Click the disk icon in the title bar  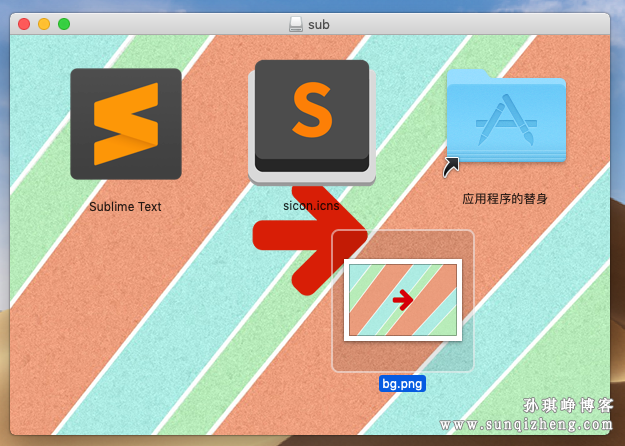pyautogui.click(x=296, y=24)
